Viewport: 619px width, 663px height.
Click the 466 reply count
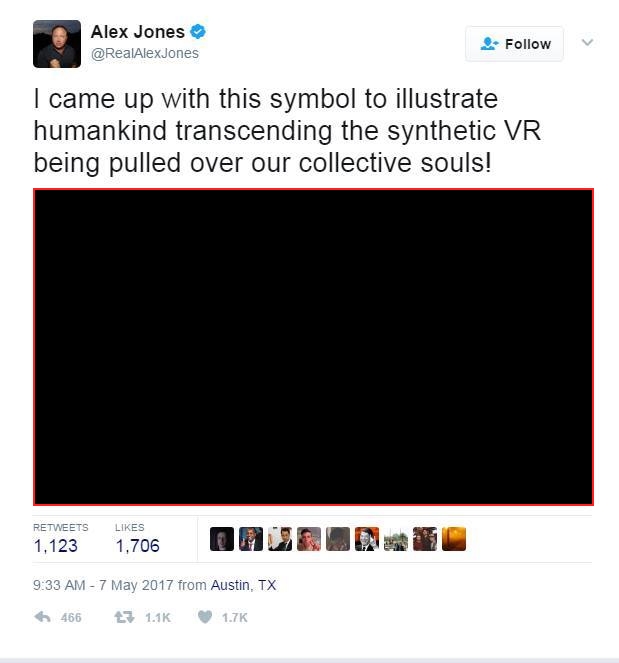tap(71, 618)
